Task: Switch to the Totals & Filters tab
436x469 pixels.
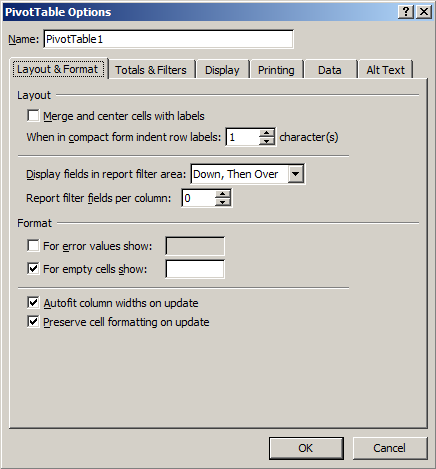Action: tap(152, 70)
